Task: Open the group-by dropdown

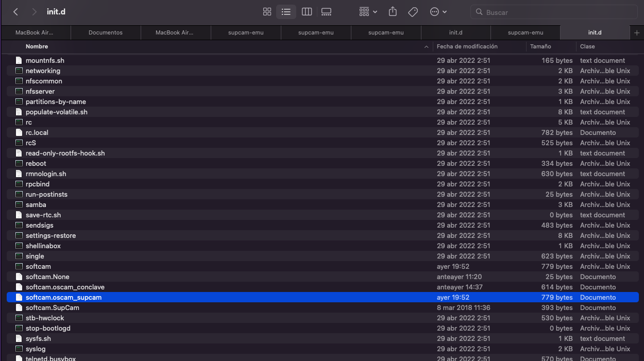Action: [368, 12]
